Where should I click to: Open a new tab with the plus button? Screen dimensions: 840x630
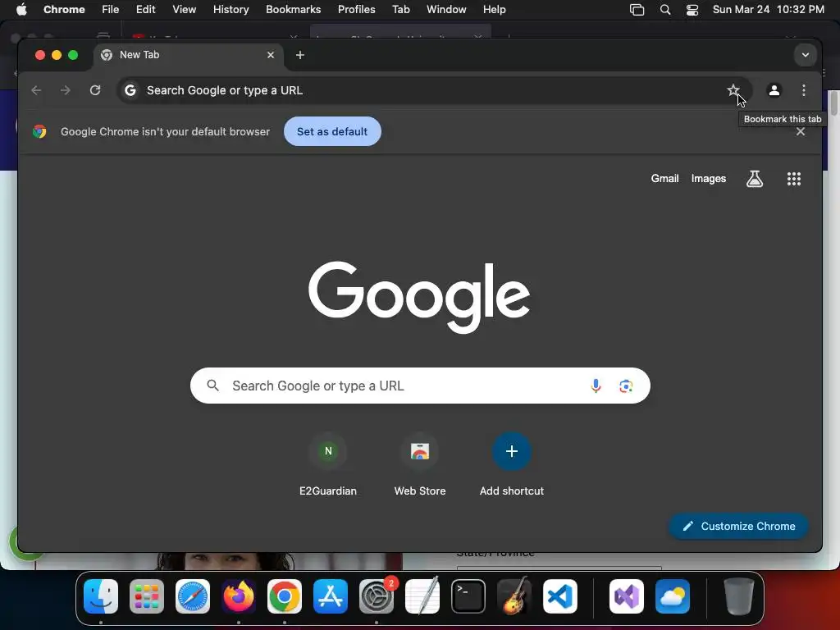tap(300, 55)
